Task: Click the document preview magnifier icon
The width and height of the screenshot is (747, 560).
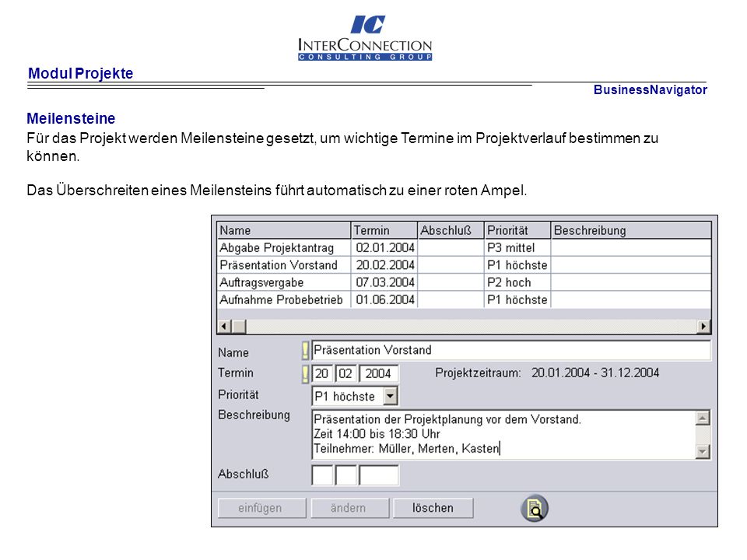Action: coord(534,508)
